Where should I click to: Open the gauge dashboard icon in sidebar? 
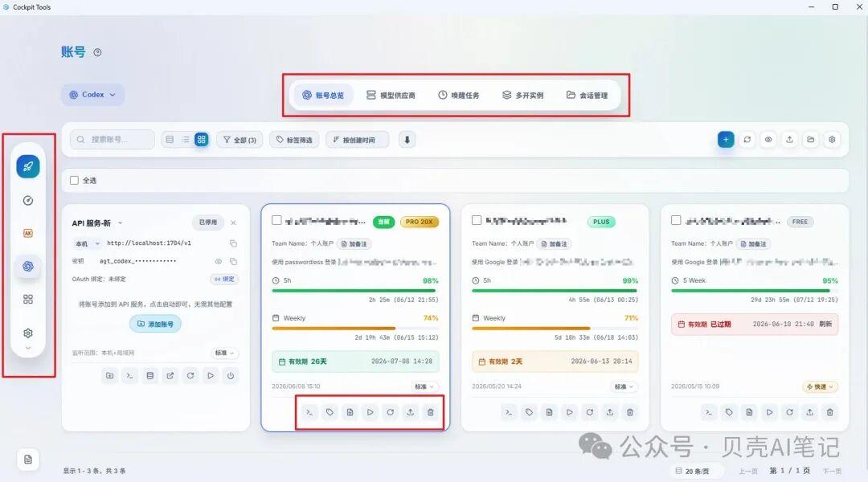27,200
